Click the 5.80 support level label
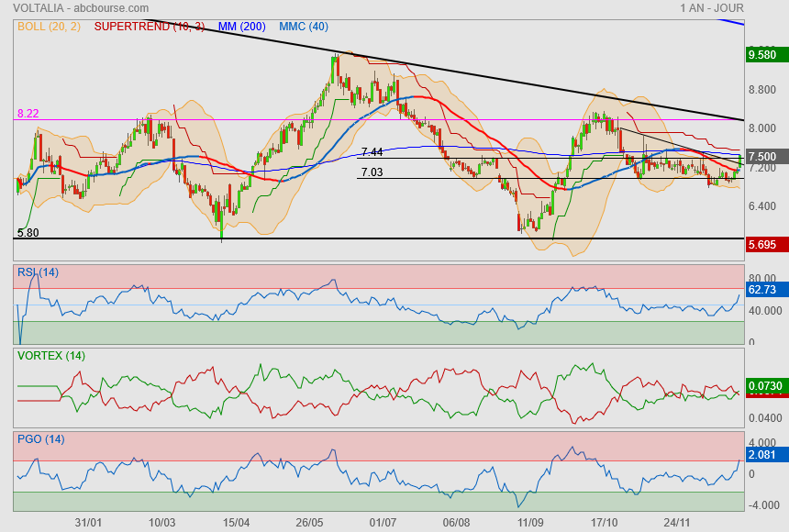Viewport: 789px width, 532px height. click(28, 233)
